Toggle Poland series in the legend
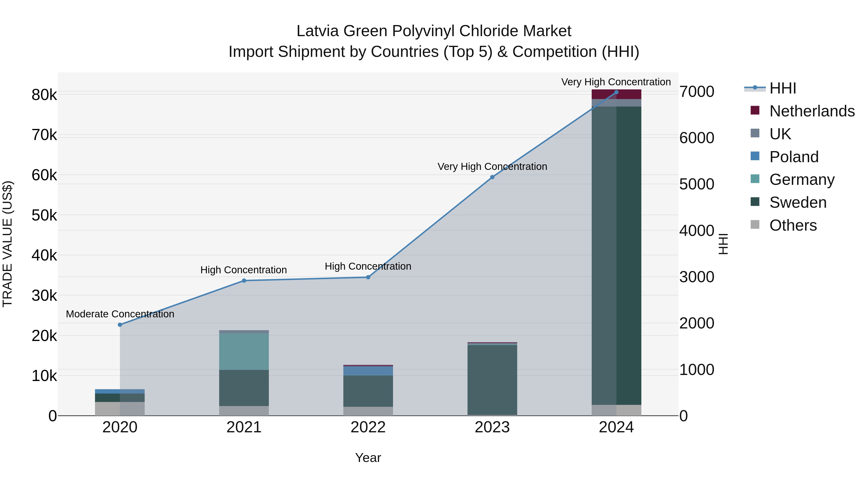Screen dimensions: 868x488 (784, 157)
